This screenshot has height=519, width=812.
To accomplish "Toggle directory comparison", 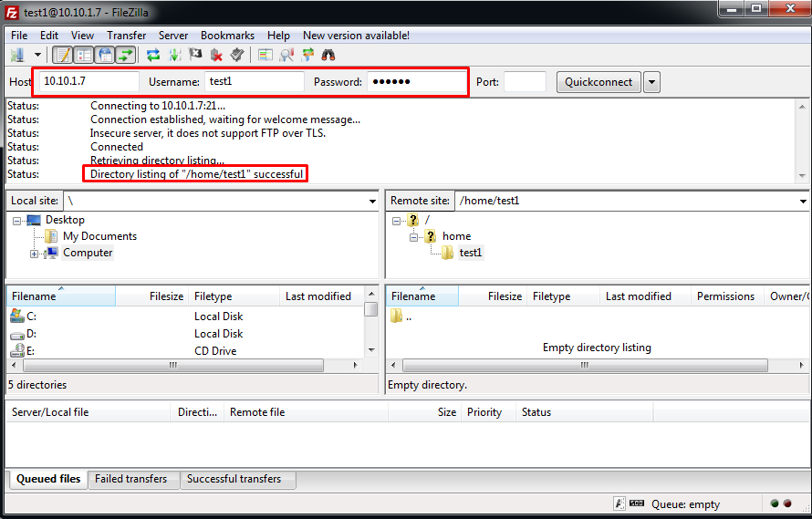I will (286, 55).
